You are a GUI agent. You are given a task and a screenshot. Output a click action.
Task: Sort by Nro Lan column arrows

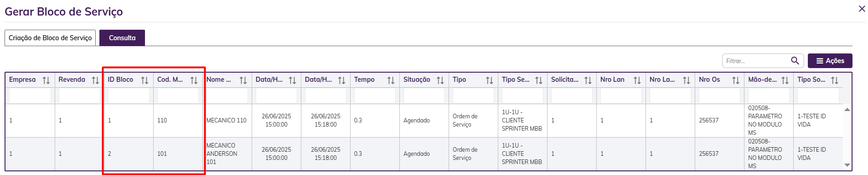tap(637, 80)
